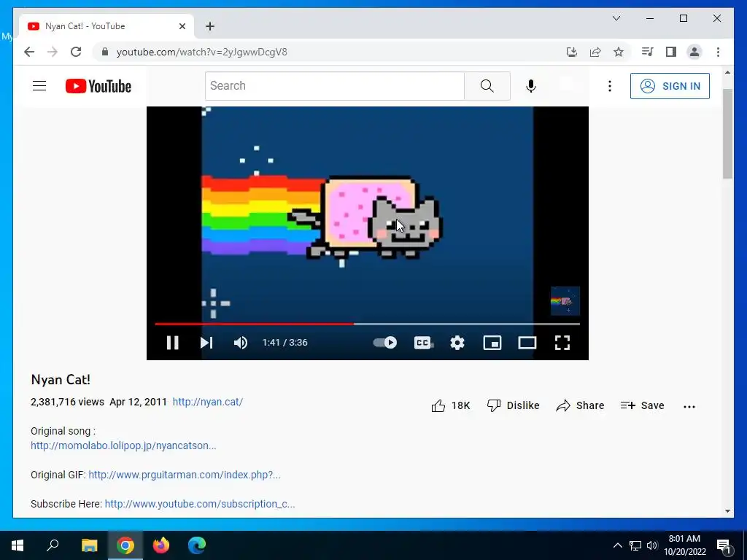This screenshot has width=747, height=560.
Task: Select the Nyan Cat! - YouTube tab
Action: 107,26
